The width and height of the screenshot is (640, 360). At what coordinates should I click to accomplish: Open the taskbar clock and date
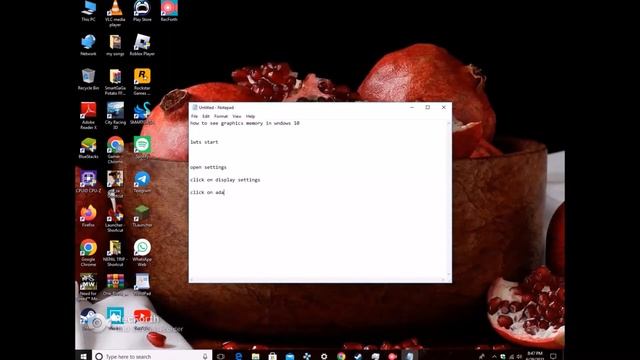pyautogui.click(x=535, y=356)
